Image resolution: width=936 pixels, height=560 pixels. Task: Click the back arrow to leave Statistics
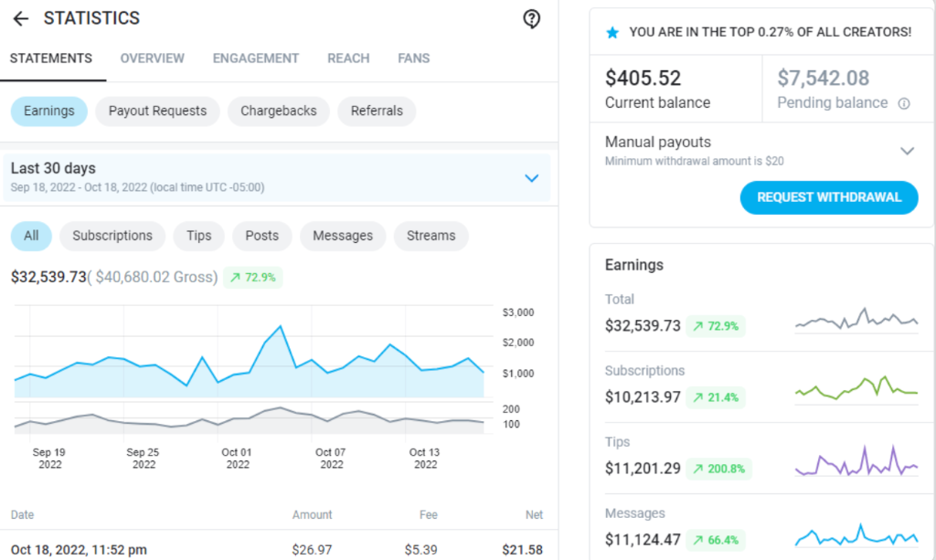tap(20, 18)
